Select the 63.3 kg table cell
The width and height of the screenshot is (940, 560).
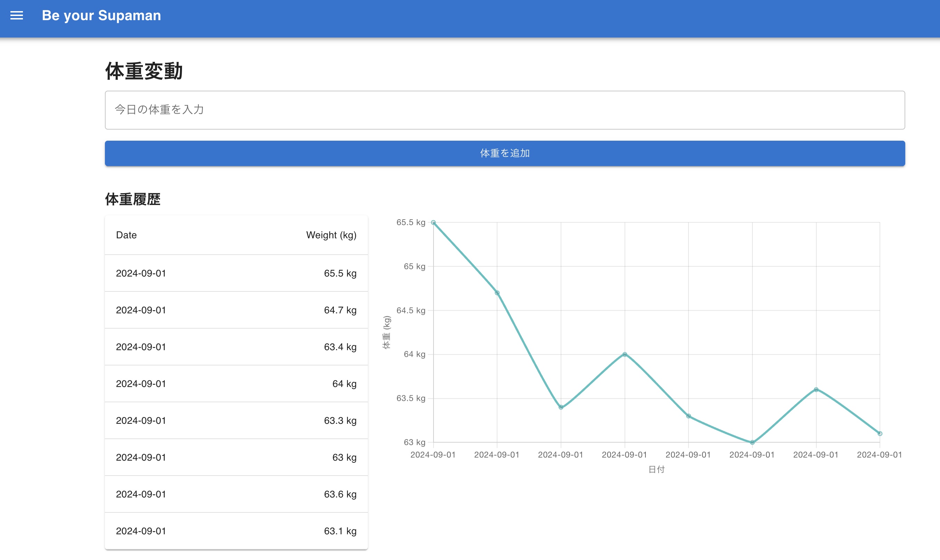(x=340, y=420)
